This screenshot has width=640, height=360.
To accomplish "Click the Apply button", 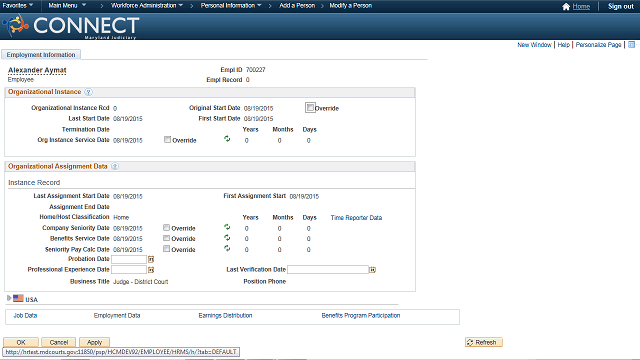I will tap(94, 342).
